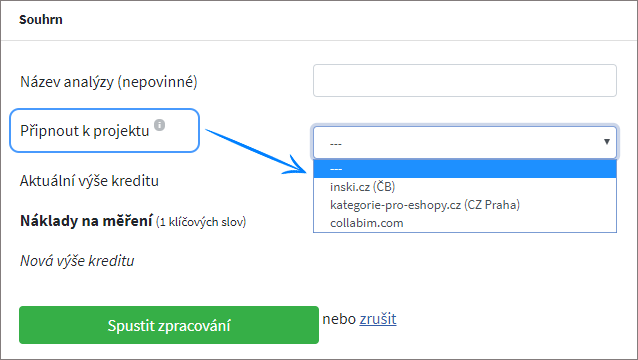
Task: Click the Připnout k projektu label
Action: (x=85, y=131)
